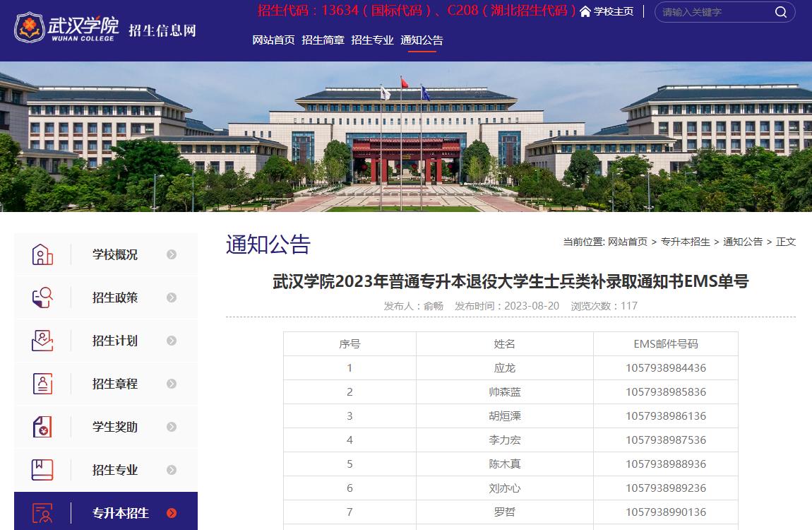
Task: Click the 发布人 俞畅 text
Action: click(413, 306)
